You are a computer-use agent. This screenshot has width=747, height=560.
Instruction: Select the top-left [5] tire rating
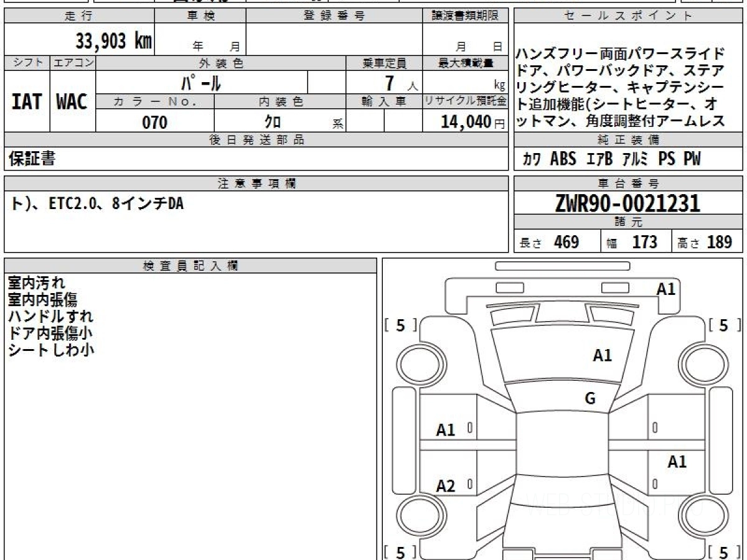pyautogui.click(x=401, y=325)
